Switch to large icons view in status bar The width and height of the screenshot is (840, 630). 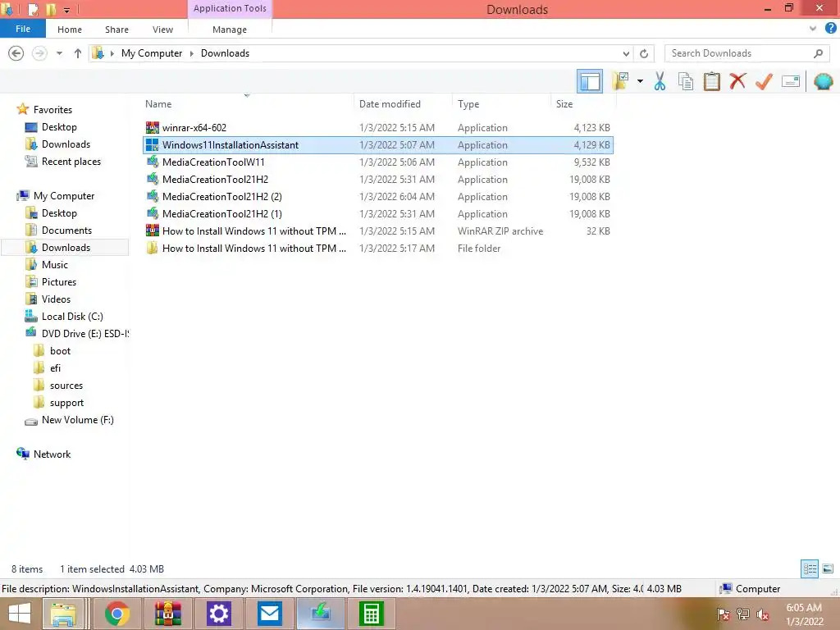pyautogui.click(x=828, y=568)
